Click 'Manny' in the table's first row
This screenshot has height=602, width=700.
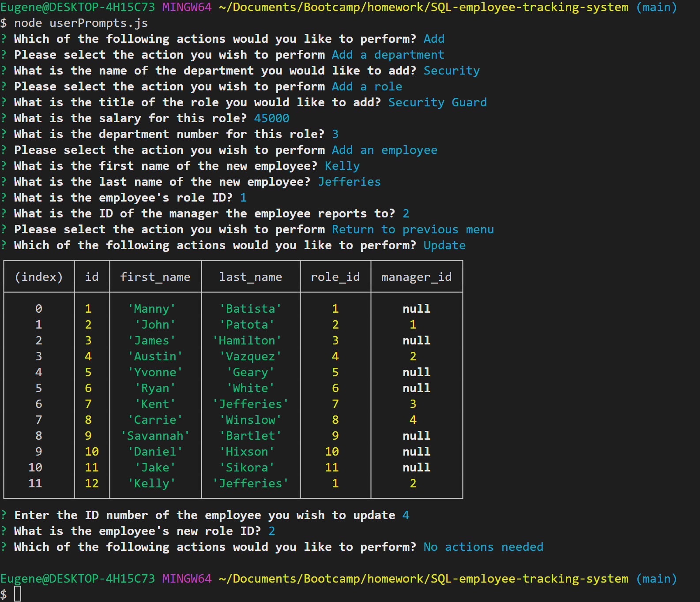pyautogui.click(x=151, y=309)
